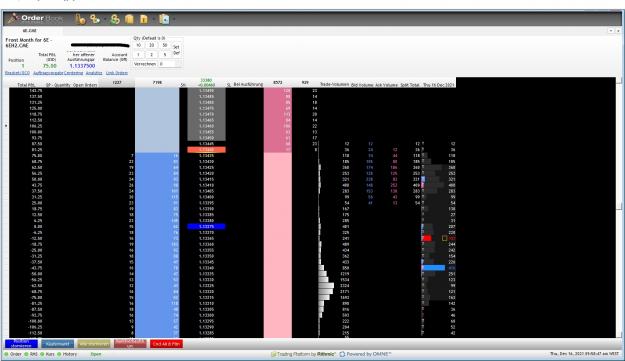Image resolution: width=625 pixels, height=361 pixels.
Task: Set quantity preset to 50
Action: click(165, 45)
